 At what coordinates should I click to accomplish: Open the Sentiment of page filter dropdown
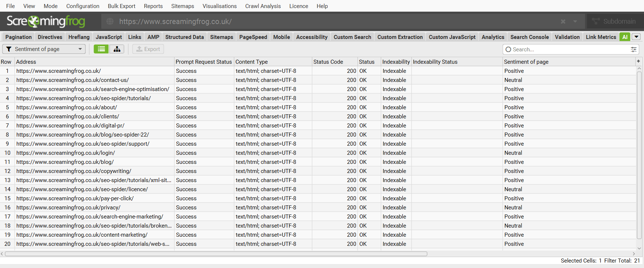[x=44, y=49]
